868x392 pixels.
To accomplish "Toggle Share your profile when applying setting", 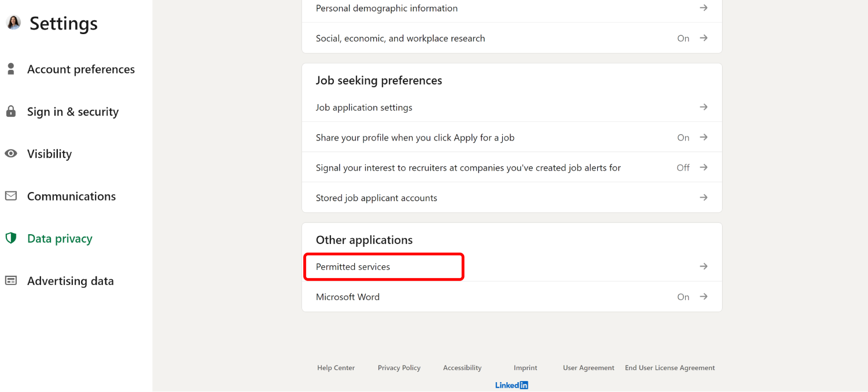I will [683, 138].
